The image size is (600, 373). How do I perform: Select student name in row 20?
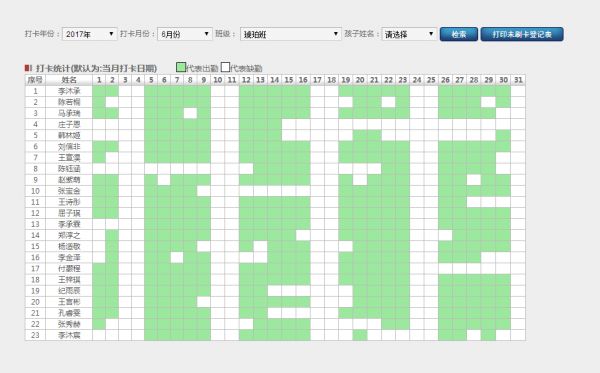coord(69,302)
